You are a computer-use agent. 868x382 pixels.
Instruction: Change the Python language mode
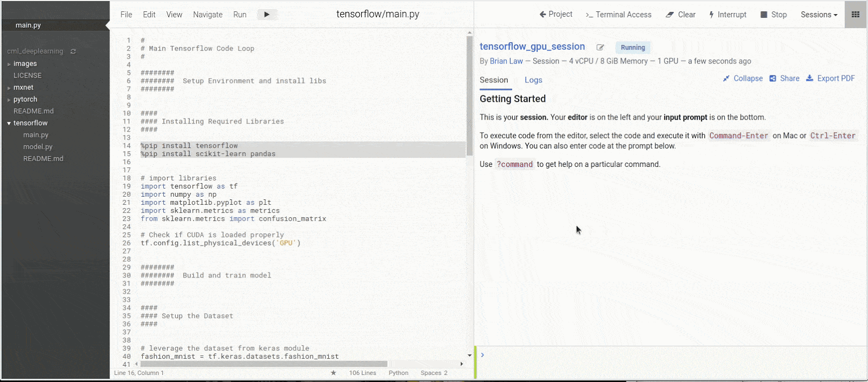tap(398, 373)
